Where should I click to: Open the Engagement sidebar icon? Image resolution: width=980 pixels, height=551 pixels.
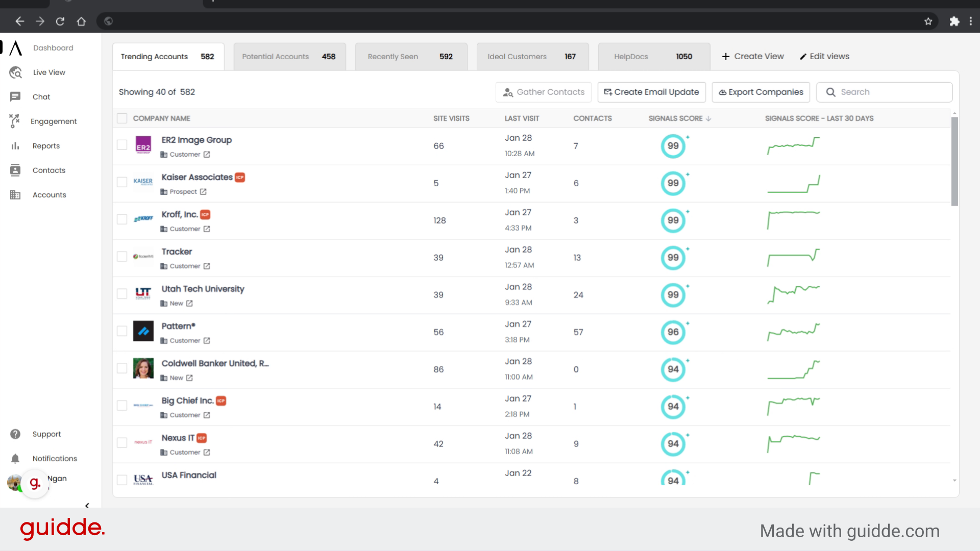[x=14, y=121]
